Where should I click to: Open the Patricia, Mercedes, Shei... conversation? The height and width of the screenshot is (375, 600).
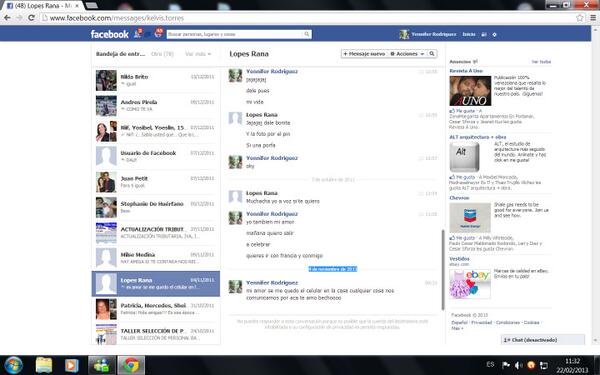pyautogui.click(x=156, y=309)
